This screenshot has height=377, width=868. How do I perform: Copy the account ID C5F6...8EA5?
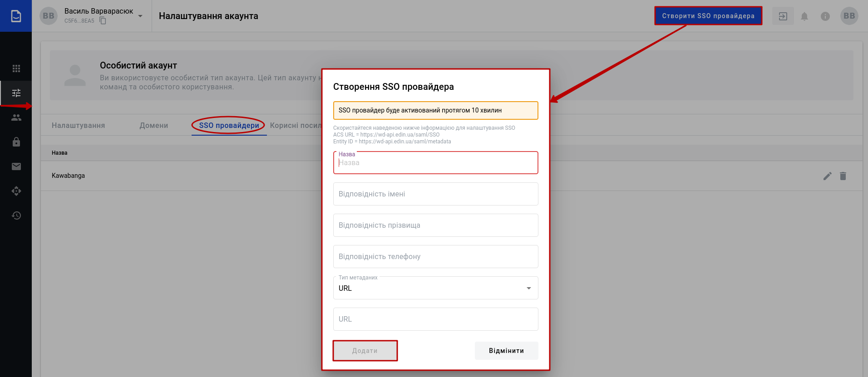click(103, 21)
